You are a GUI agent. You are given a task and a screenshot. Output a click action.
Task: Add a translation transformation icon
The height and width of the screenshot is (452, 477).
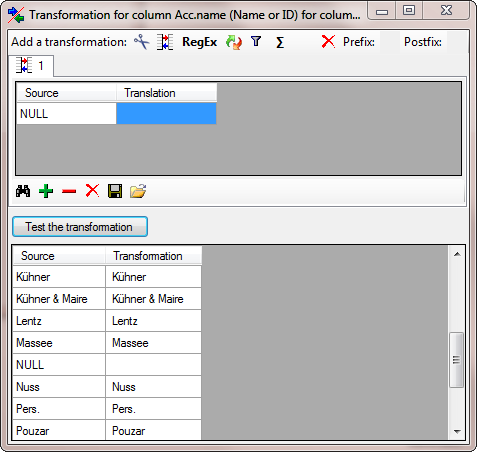(x=165, y=42)
